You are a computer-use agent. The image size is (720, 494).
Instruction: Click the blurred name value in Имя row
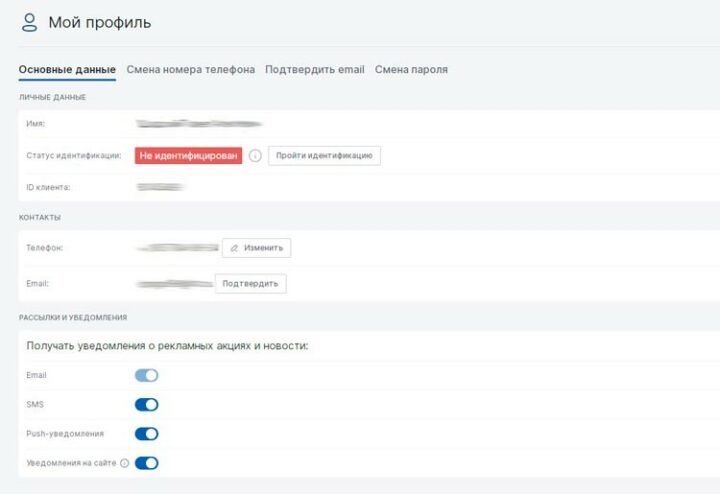tap(198, 124)
